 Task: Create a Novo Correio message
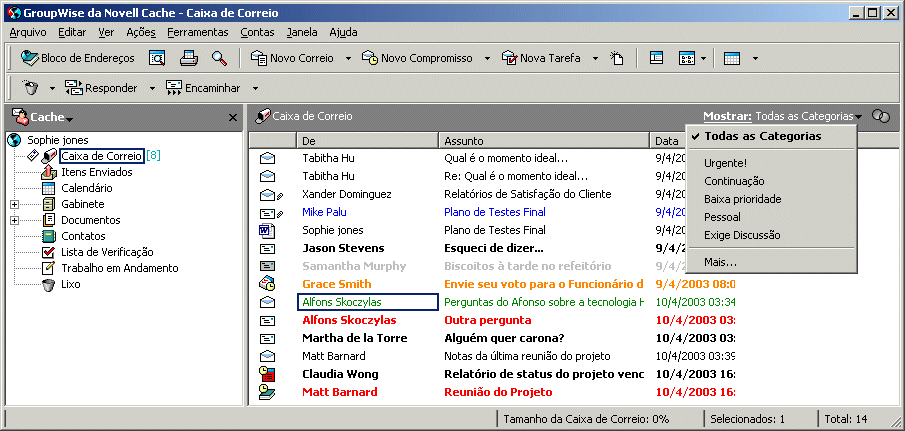(x=293, y=58)
